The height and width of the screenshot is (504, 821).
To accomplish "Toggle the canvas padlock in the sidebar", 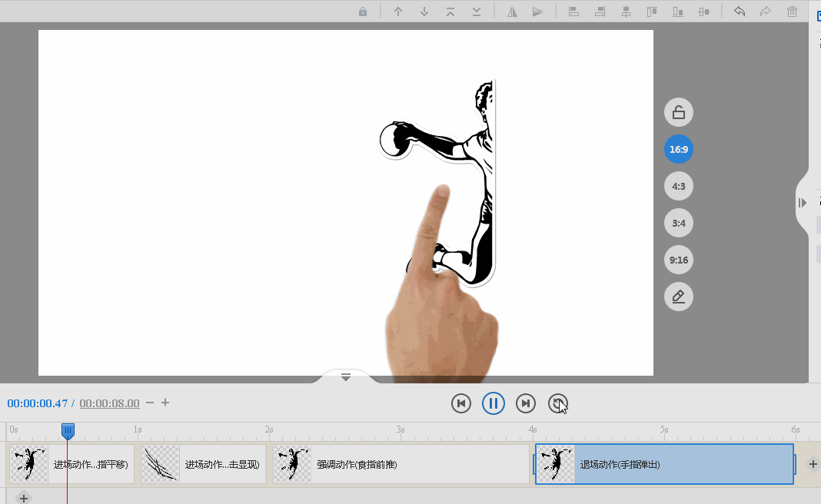I will [678, 111].
